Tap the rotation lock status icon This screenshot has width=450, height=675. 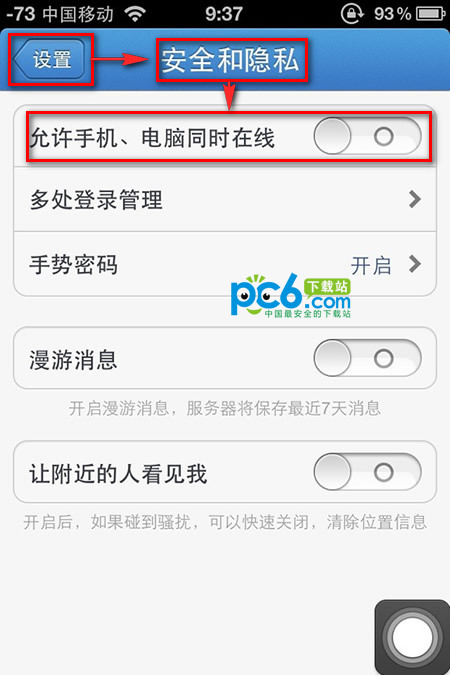pyautogui.click(x=352, y=13)
